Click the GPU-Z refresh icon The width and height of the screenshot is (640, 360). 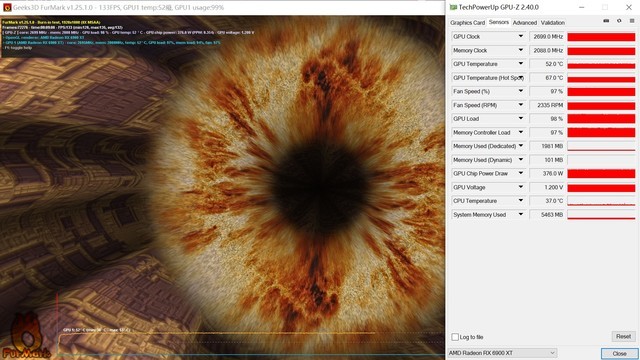pyautogui.click(x=619, y=21)
